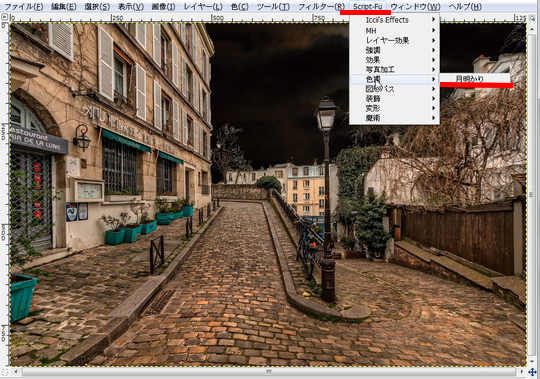
Task: Open the 編集(E) menu
Action: (x=64, y=7)
